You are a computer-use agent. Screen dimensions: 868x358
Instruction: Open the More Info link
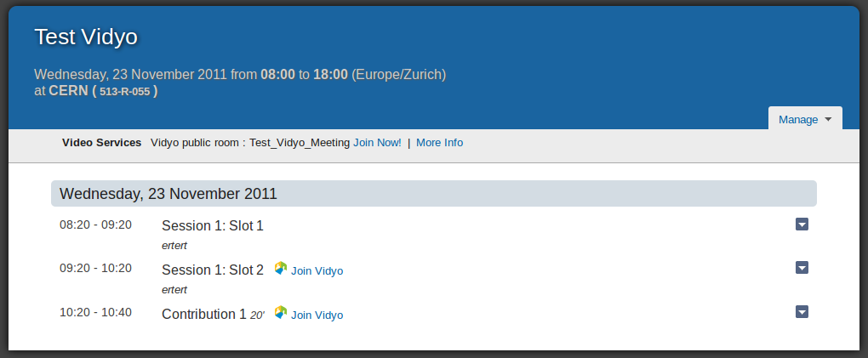(440, 143)
